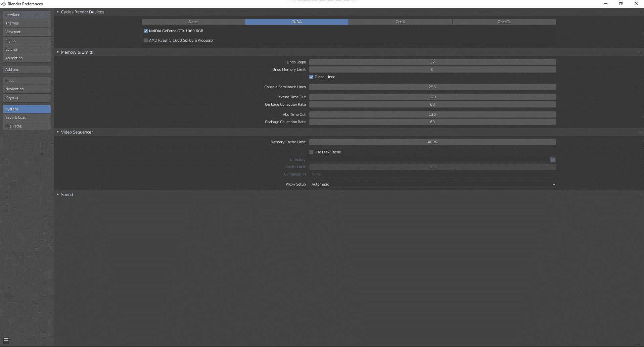Screen dimensions: 644x347
Task: Collapse the Video Sequencer panel
Action: [x=58, y=132]
